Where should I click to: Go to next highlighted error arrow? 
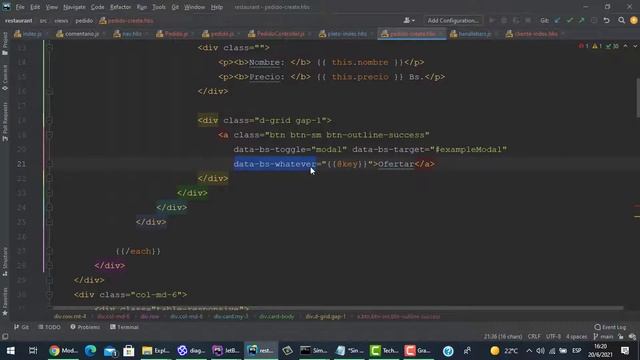(x=635, y=46)
